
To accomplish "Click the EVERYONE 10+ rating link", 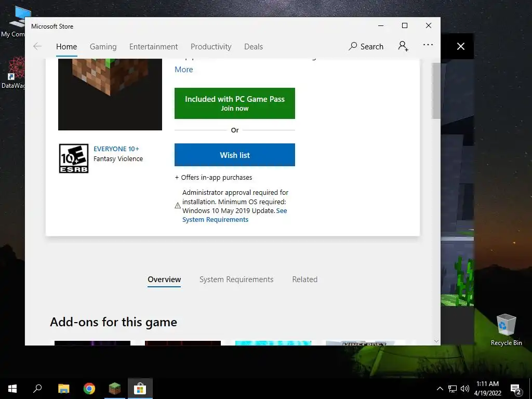I will coord(116,149).
